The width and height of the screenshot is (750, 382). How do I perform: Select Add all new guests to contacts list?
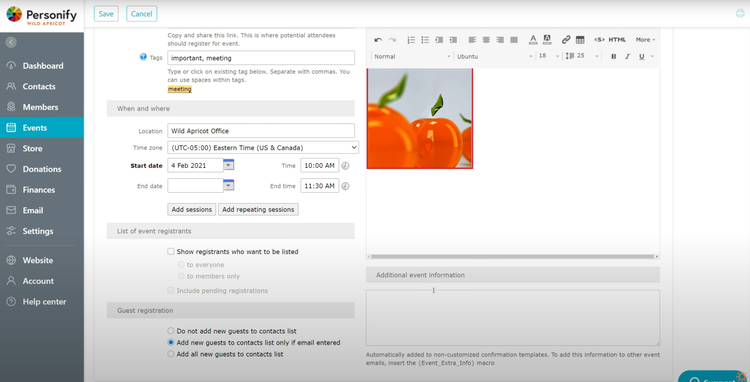[x=171, y=354]
